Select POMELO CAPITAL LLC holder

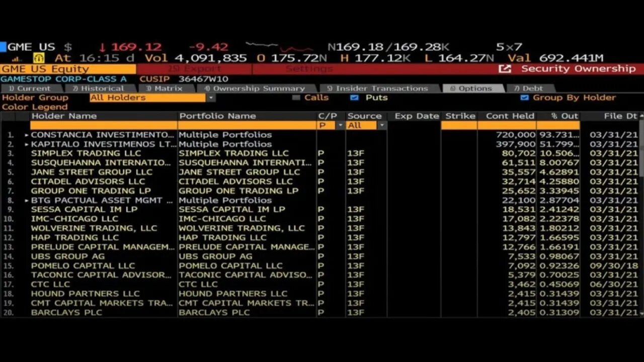pos(83,265)
